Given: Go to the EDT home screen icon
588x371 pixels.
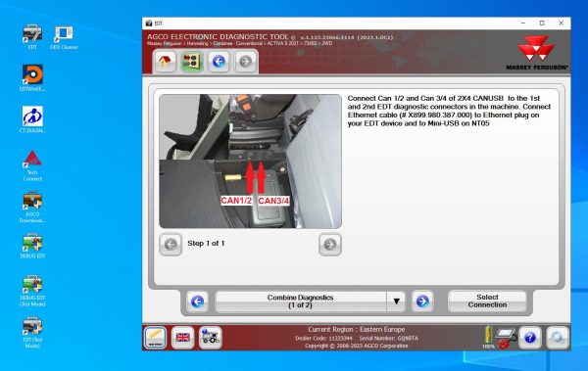Looking at the screenshot, I should coord(165,61).
